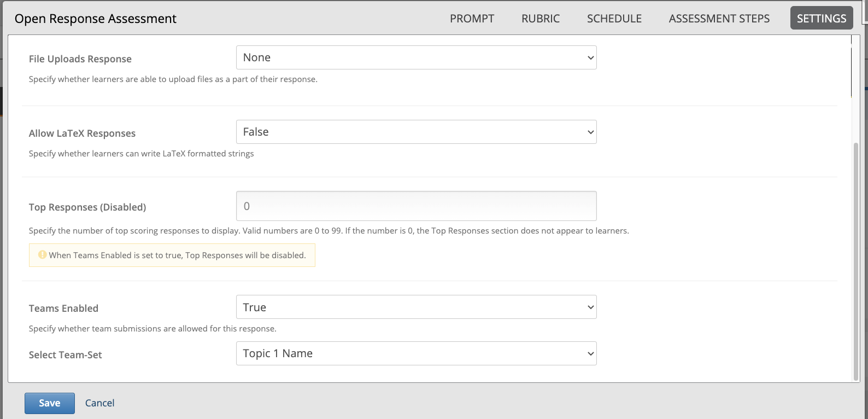Expand the Select Team-Set dropdown

click(x=416, y=353)
